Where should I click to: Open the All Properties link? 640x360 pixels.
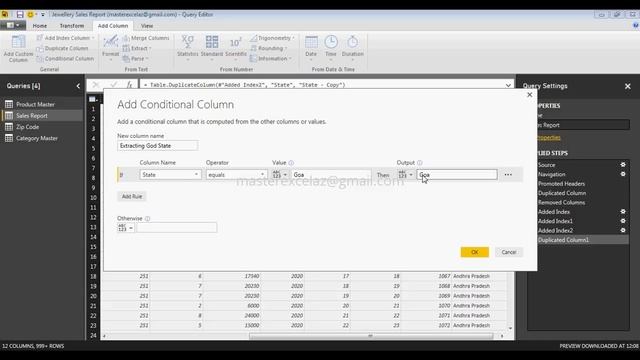tap(549, 138)
